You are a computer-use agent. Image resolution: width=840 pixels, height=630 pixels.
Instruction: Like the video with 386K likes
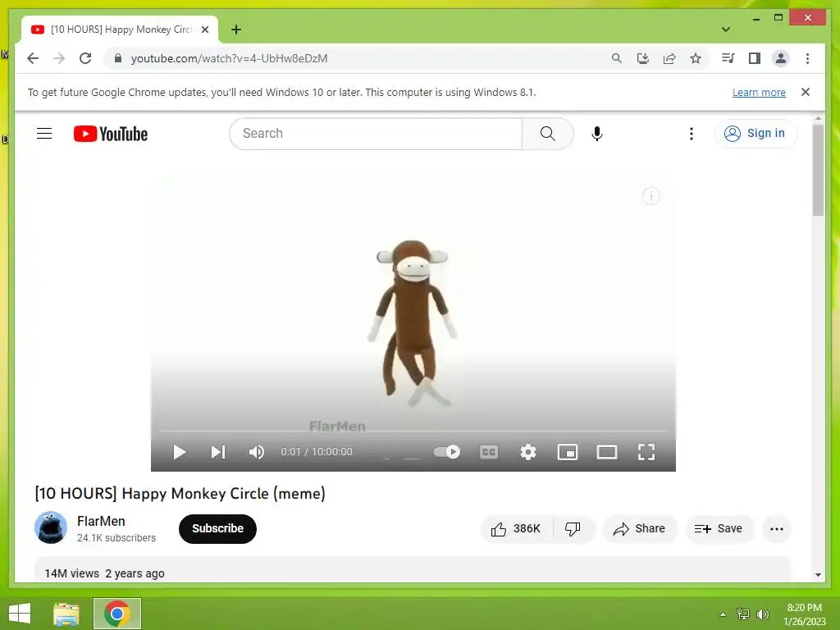click(516, 529)
